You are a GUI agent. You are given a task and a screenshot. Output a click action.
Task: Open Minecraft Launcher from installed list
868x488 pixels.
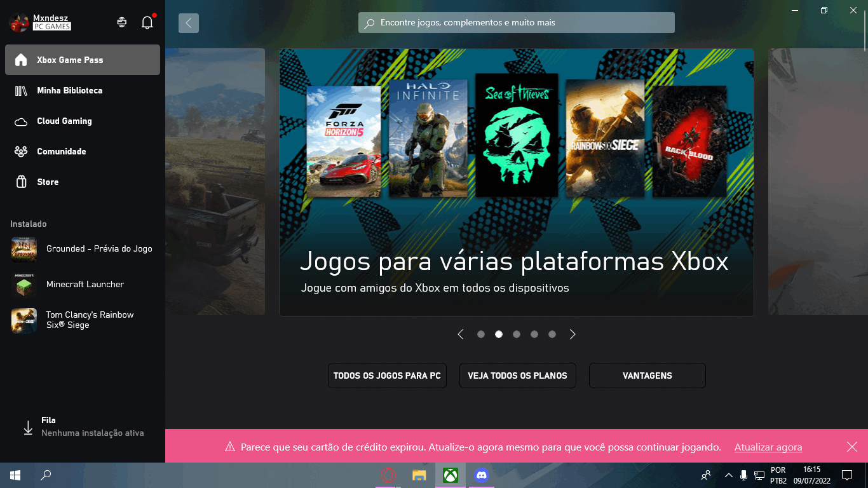tap(83, 285)
